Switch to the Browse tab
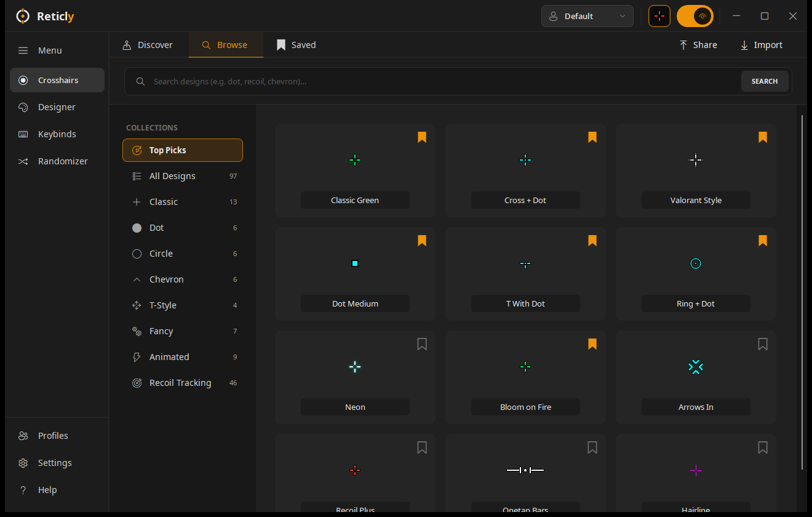This screenshot has width=812, height=517. [x=226, y=45]
